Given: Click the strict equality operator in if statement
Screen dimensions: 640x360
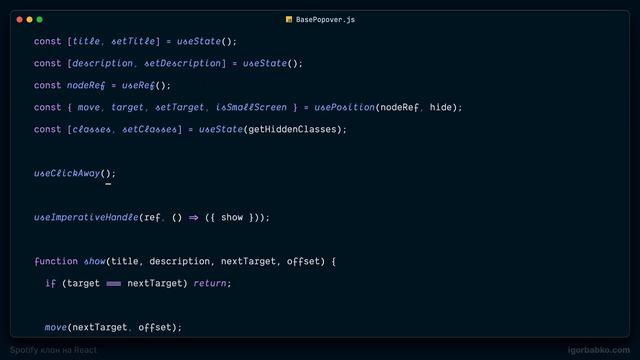Looking at the screenshot, I should 113,284.
